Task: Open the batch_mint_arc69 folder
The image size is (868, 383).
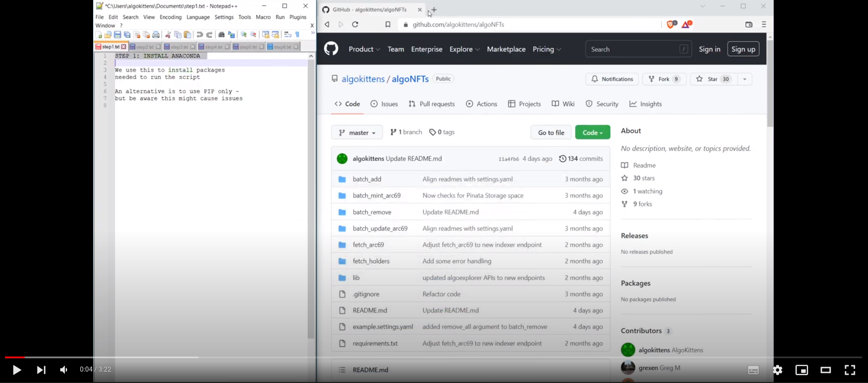Action: coord(377,195)
